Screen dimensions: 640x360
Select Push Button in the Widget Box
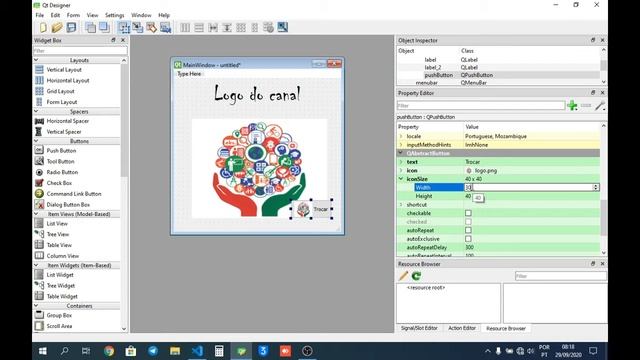[x=61, y=151]
